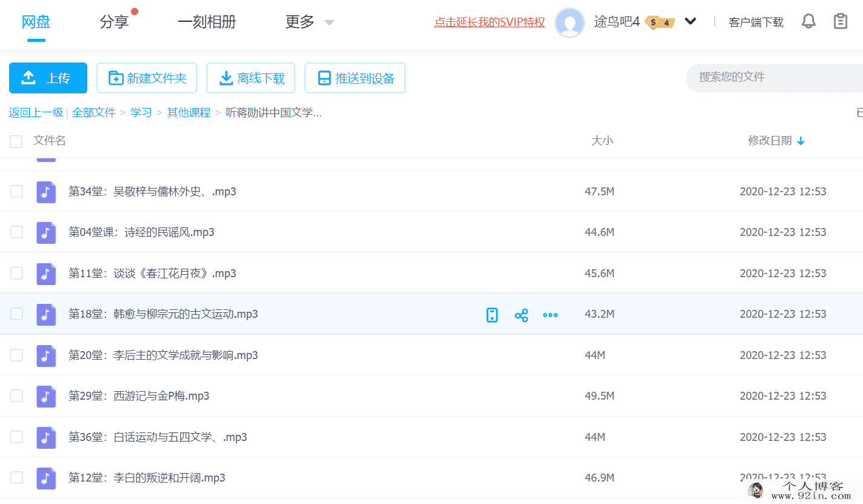Go to 全部文件 in breadcrumb
The width and height of the screenshot is (863, 504).
click(x=93, y=113)
